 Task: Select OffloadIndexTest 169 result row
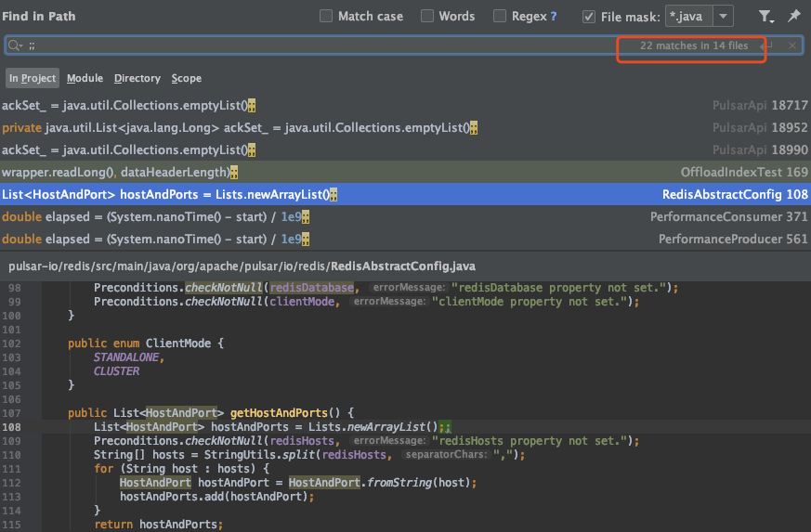pyautogui.click(x=405, y=172)
